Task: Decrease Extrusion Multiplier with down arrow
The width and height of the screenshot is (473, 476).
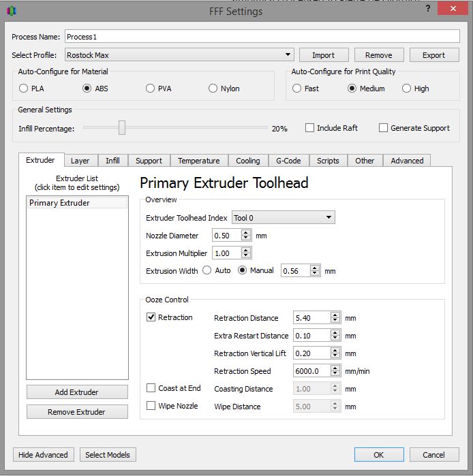Action: point(246,256)
